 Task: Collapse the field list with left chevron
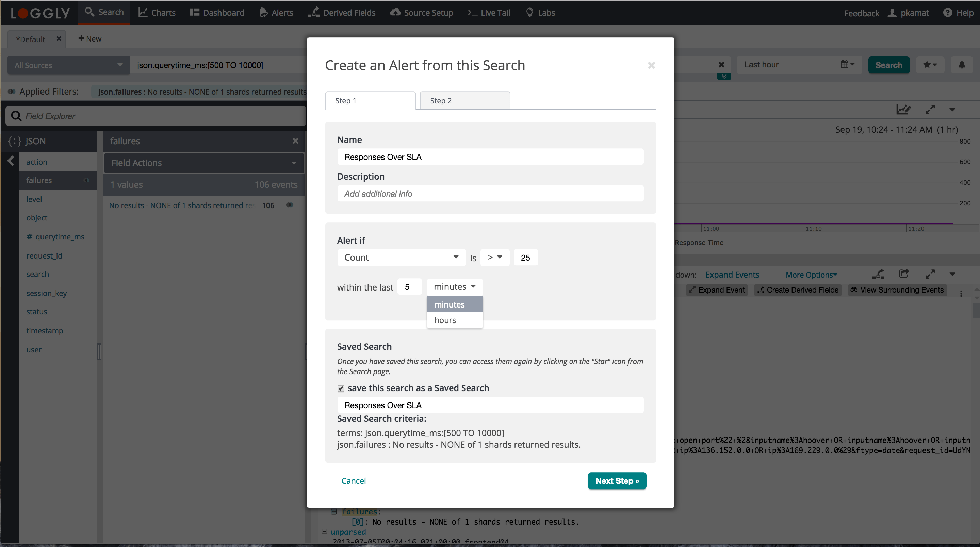[11, 161]
